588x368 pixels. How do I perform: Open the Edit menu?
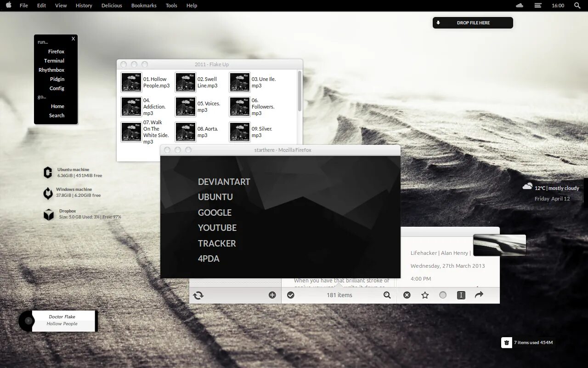pos(41,6)
